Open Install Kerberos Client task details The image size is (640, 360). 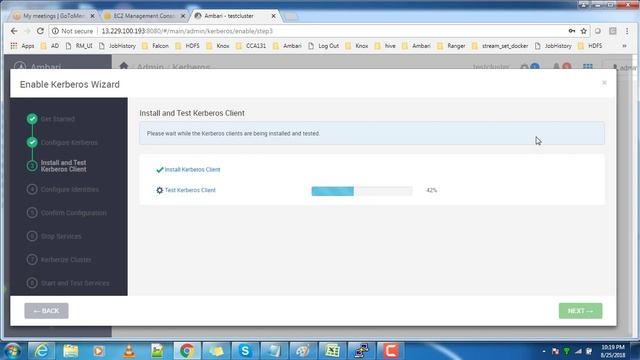[x=192, y=170]
